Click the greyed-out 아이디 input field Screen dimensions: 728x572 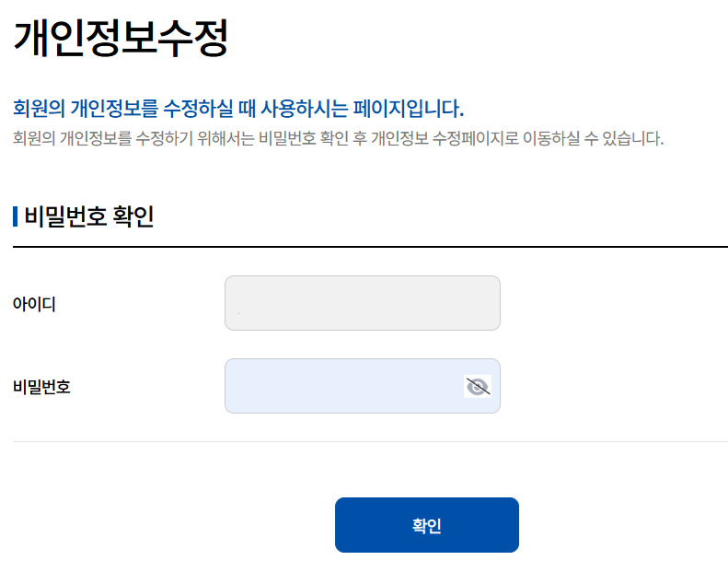[x=362, y=303]
